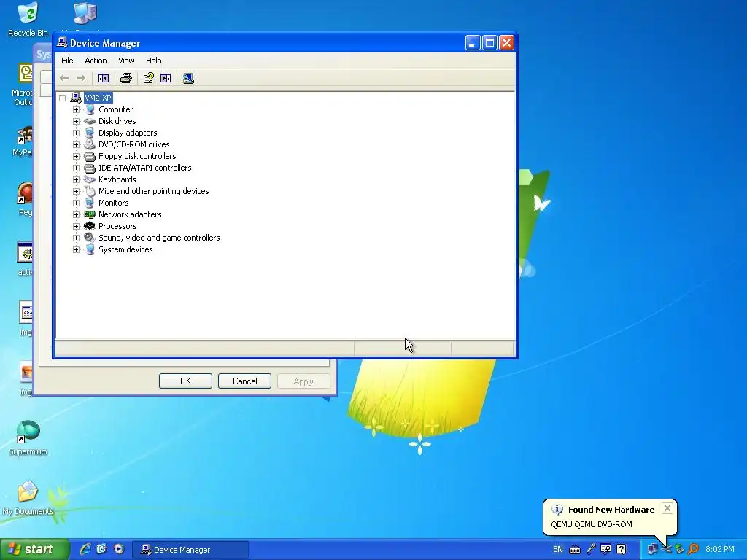Click the 8:02 PM clock
Screen dimensions: 747x560
click(719, 549)
